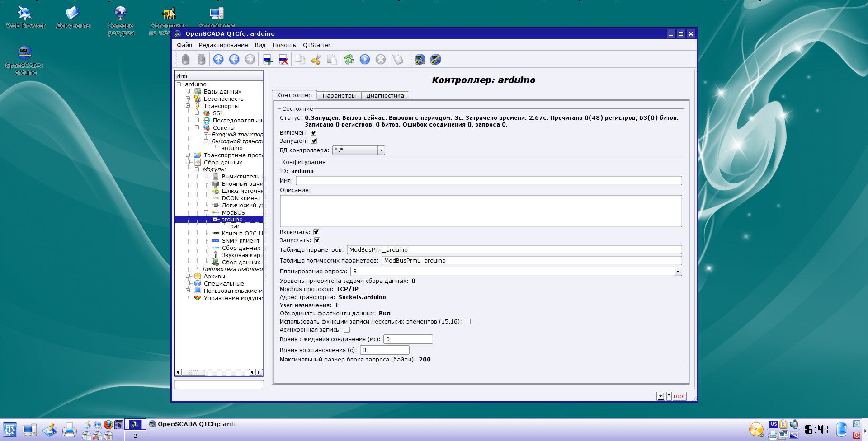Image resolution: width=868 pixels, height=441 pixels.
Task: Click the delete item icon with red cross
Action: click(283, 59)
